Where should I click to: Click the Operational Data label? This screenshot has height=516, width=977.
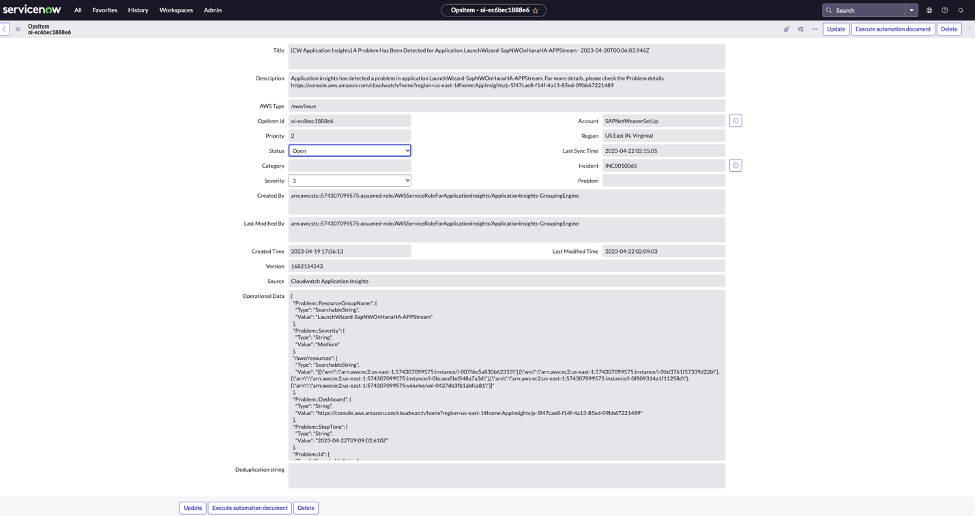(x=263, y=296)
